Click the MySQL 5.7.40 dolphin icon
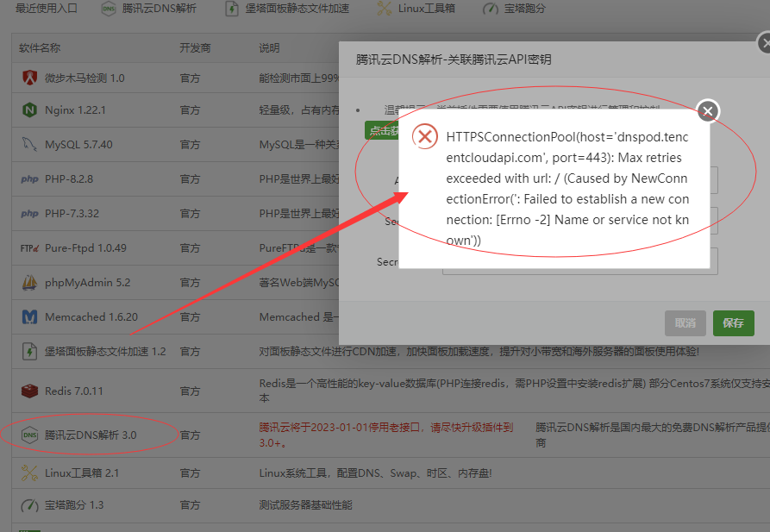 pos(30,144)
